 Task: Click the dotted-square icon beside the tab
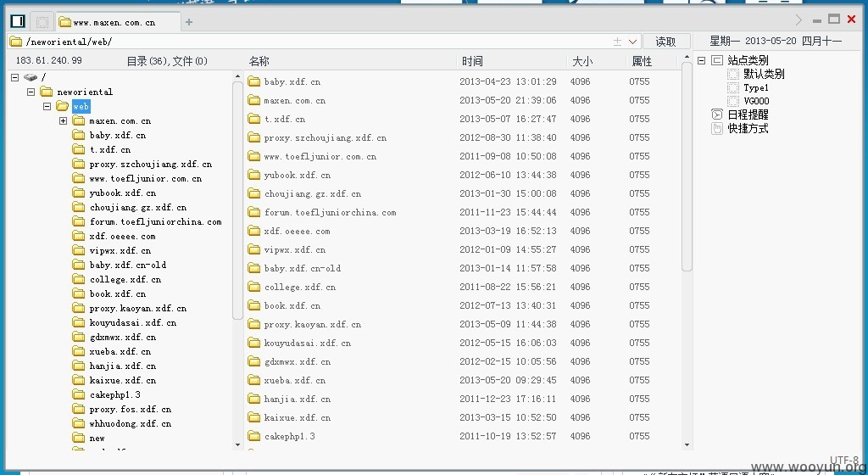[x=42, y=21]
